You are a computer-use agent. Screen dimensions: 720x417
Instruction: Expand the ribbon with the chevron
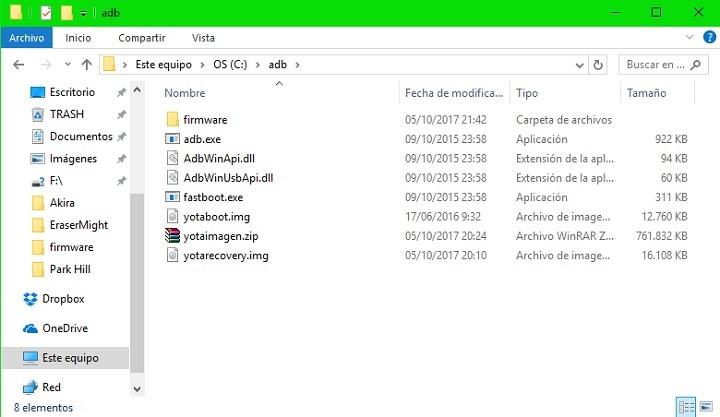(689, 37)
